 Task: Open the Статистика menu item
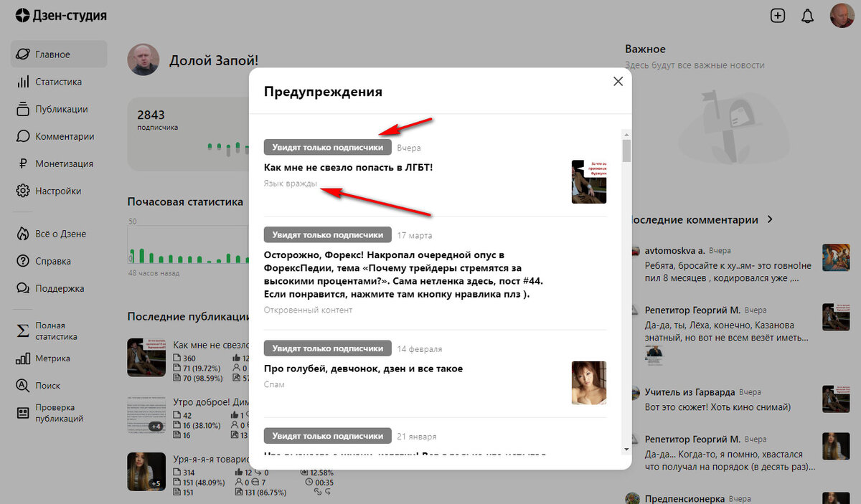59,82
